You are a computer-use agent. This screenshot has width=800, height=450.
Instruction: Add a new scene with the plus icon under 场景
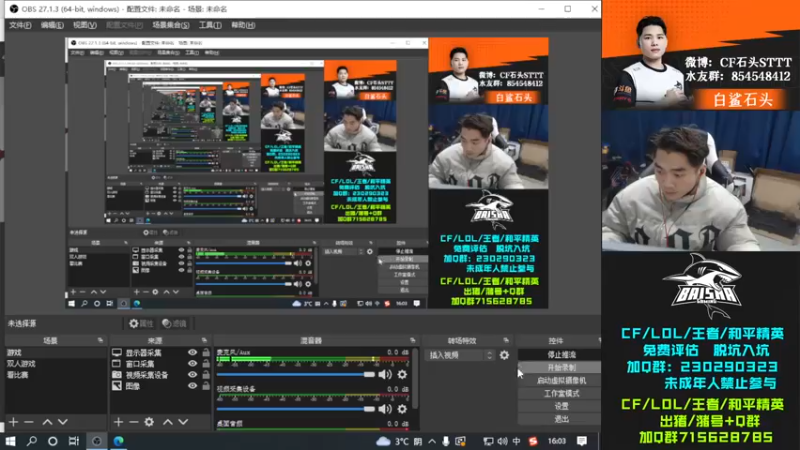[13, 422]
